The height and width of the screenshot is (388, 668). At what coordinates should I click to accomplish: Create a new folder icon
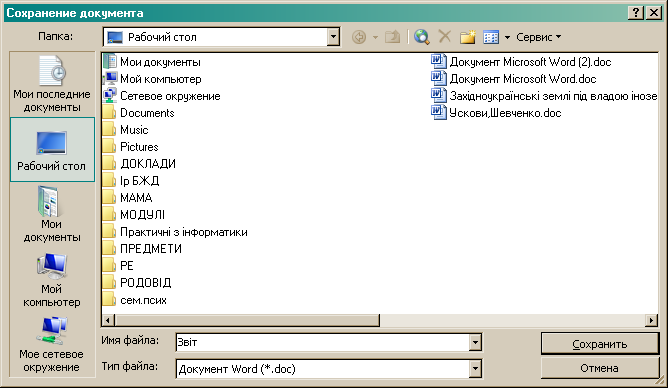coord(468,37)
